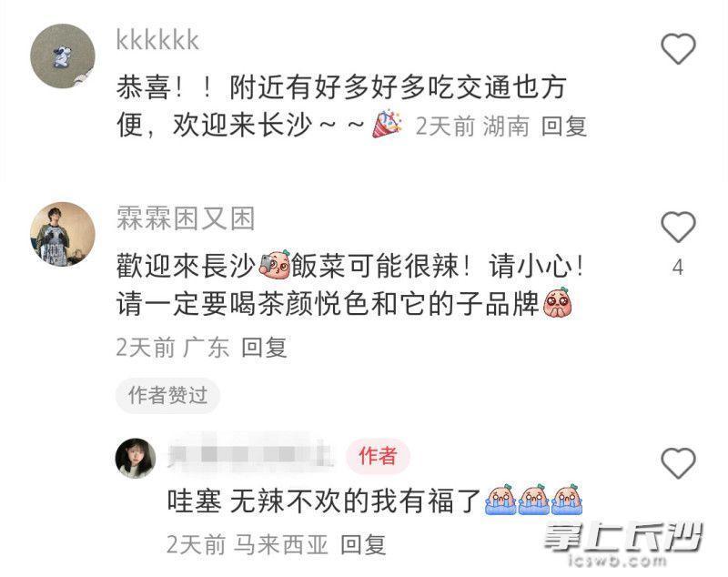Reply to the comment from 湖南
This screenshot has height=577, width=728.
564,127
